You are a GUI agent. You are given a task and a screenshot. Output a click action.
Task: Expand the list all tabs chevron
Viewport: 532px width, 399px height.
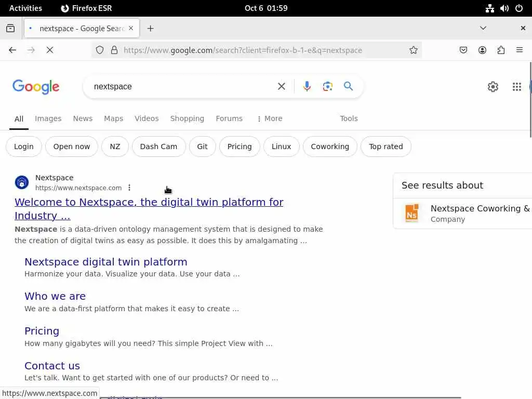click(x=483, y=28)
